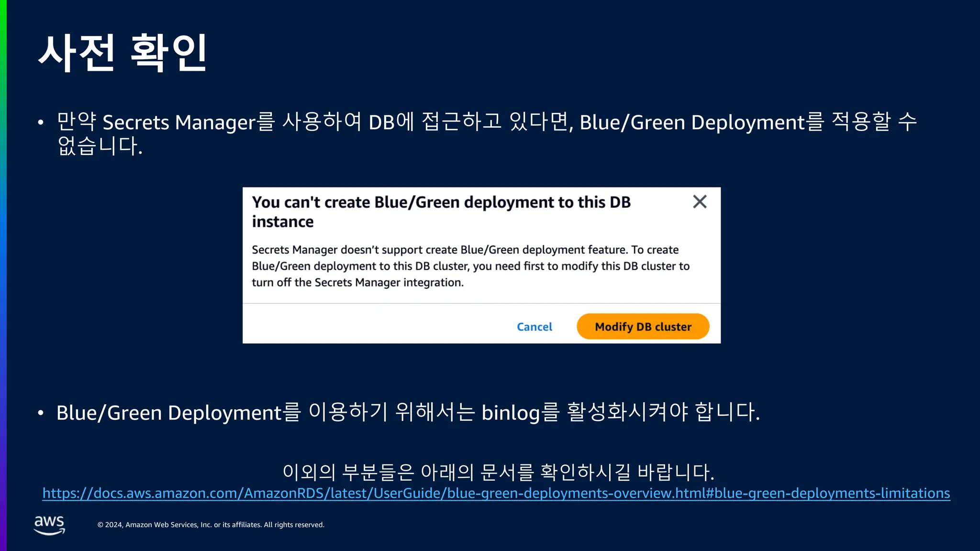Open the docs.aws.amazon.com blue-green limitations link
Viewport: 980px width, 551px height.
pos(496,493)
